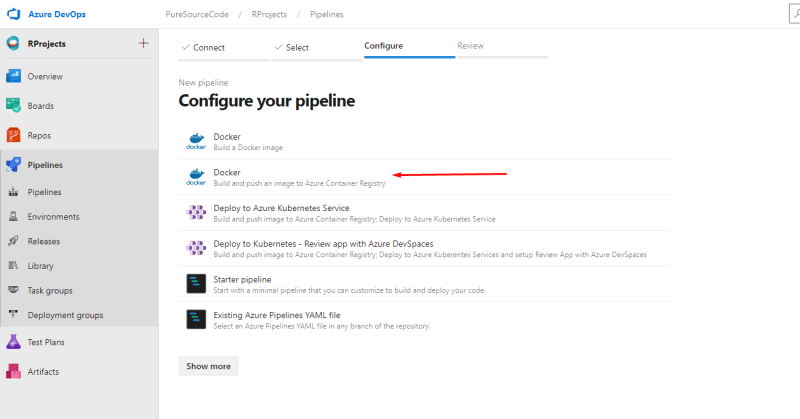Click the Test Plans flask icon

pos(13,342)
